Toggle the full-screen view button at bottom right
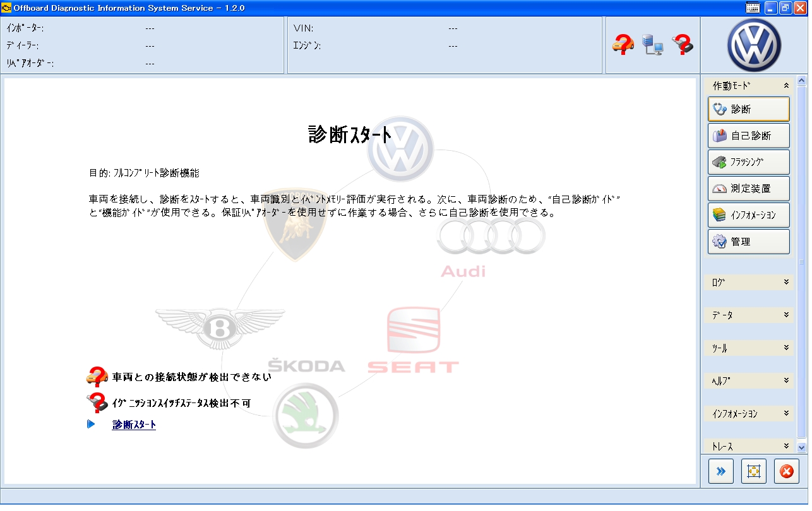The height and width of the screenshot is (511, 812). (754, 471)
